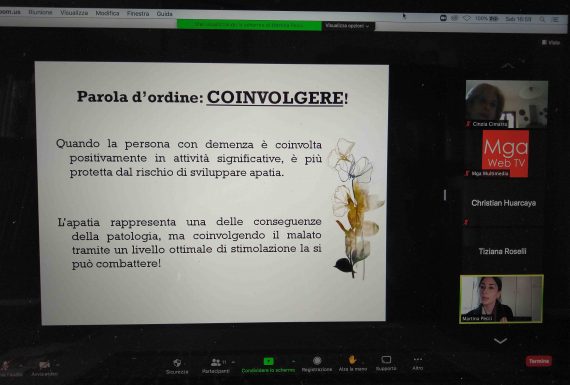Open the Guida menu
570x385 pixels.
[164, 14]
